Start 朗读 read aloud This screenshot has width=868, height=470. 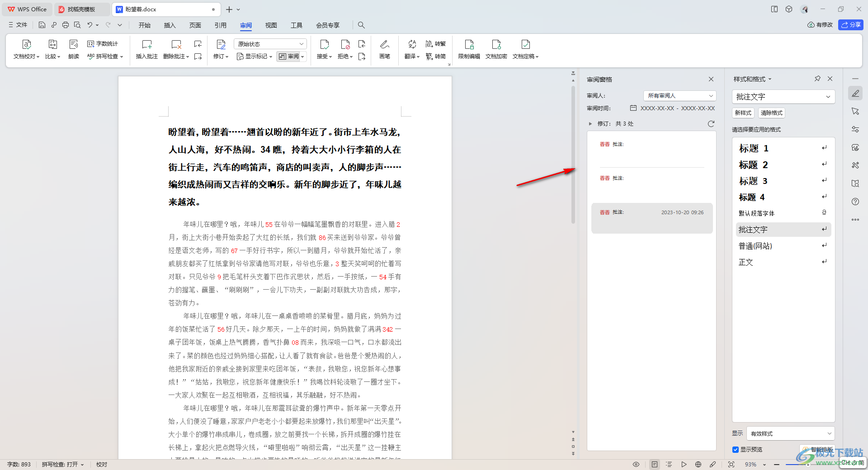pyautogui.click(x=74, y=49)
